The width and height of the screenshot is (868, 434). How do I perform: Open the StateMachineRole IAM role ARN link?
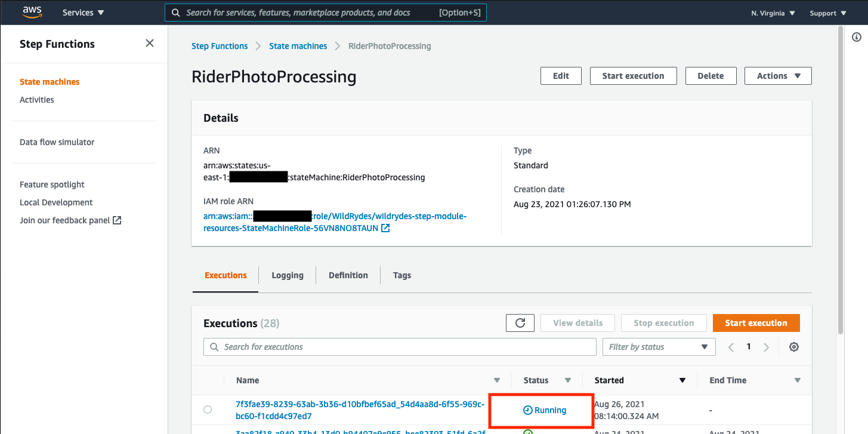click(x=335, y=222)
